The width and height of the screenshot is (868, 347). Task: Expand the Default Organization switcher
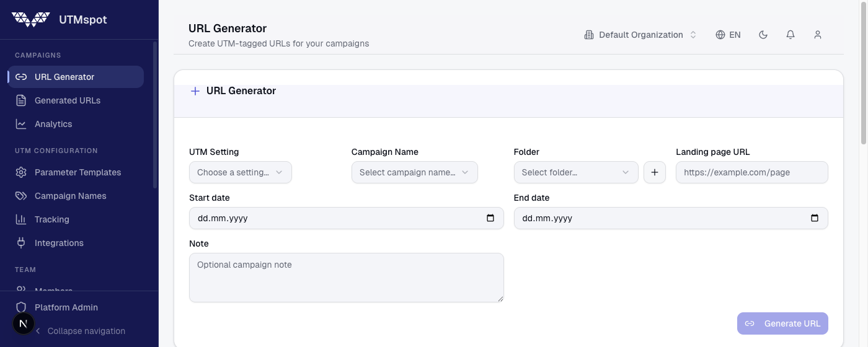coord(640,35)
